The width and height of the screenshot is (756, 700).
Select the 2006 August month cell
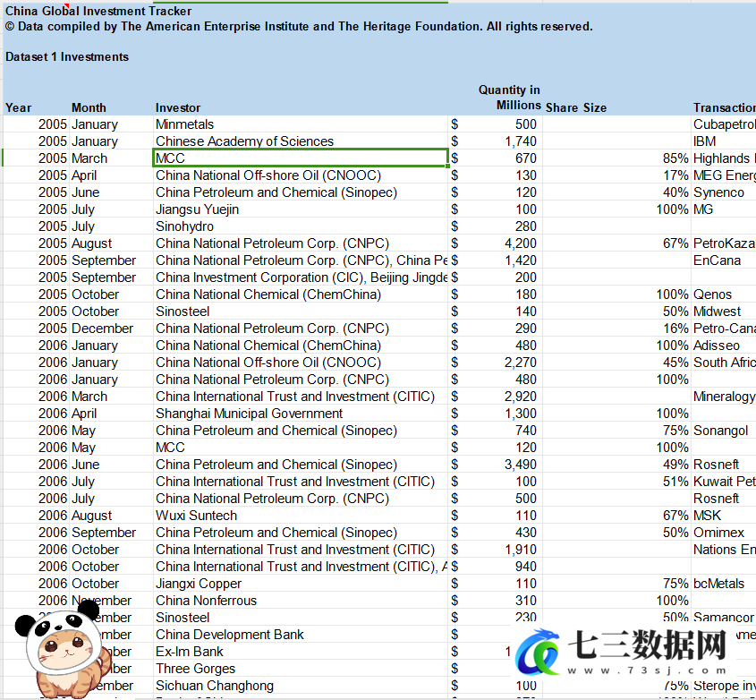111,516
